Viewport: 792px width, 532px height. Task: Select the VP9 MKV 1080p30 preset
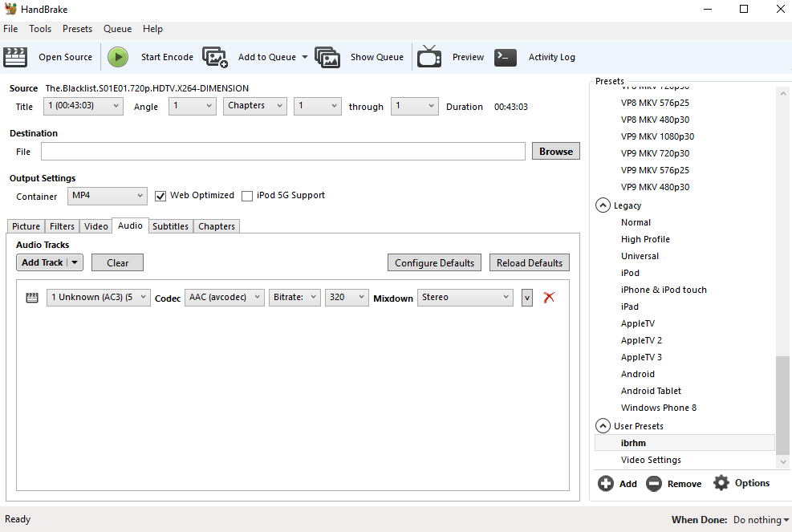(658, 136)
